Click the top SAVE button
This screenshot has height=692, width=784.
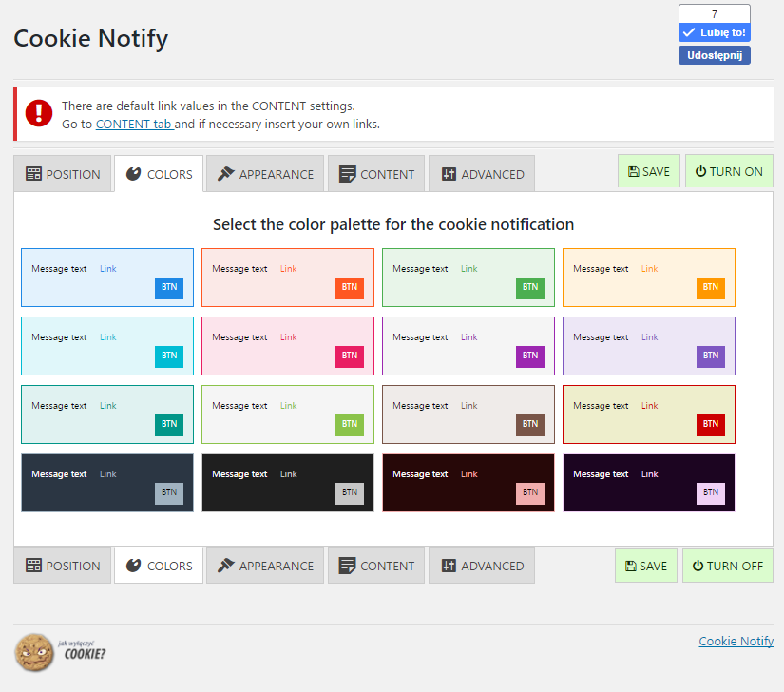coord(649,171)
